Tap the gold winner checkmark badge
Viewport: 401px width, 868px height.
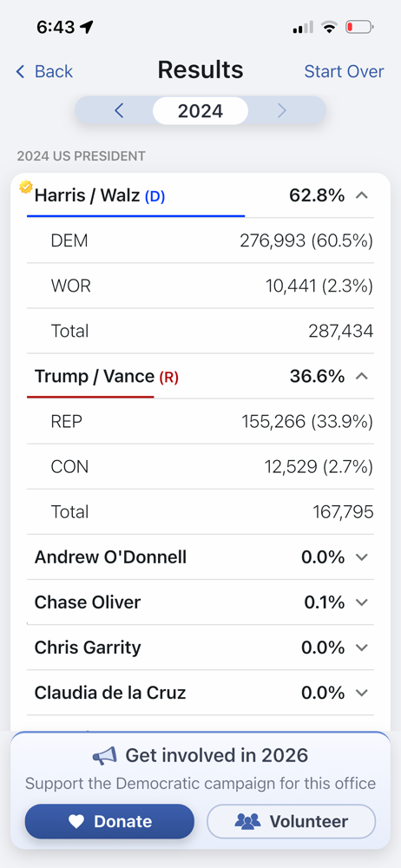26,187
